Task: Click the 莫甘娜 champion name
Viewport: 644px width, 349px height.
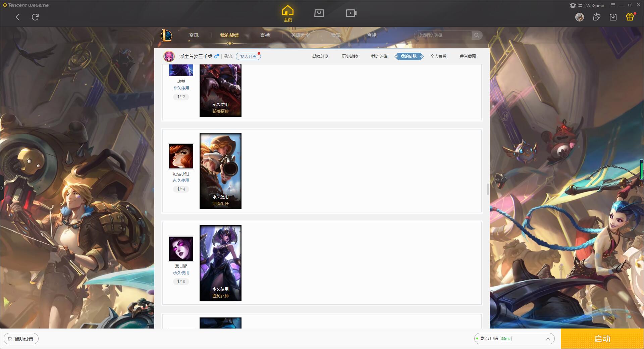Action: (x=181, y=266)
